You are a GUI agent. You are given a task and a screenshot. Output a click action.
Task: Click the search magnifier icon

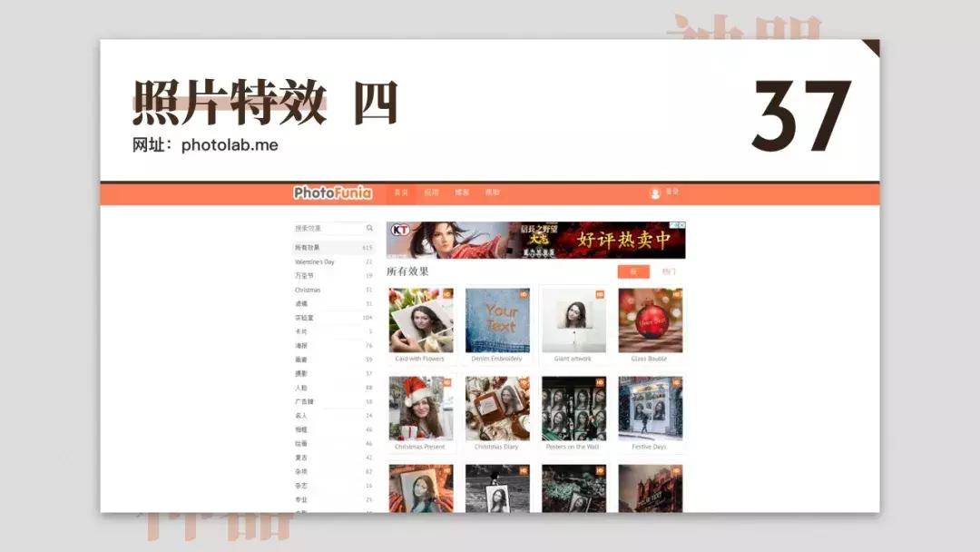pyautogui.click(x=369, y=228)
